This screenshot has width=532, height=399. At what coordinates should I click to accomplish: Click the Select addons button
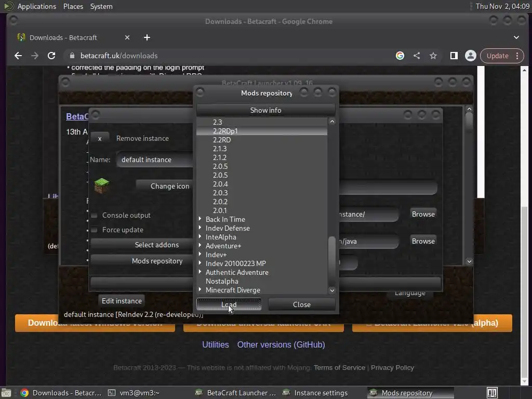tap(142, 245)
